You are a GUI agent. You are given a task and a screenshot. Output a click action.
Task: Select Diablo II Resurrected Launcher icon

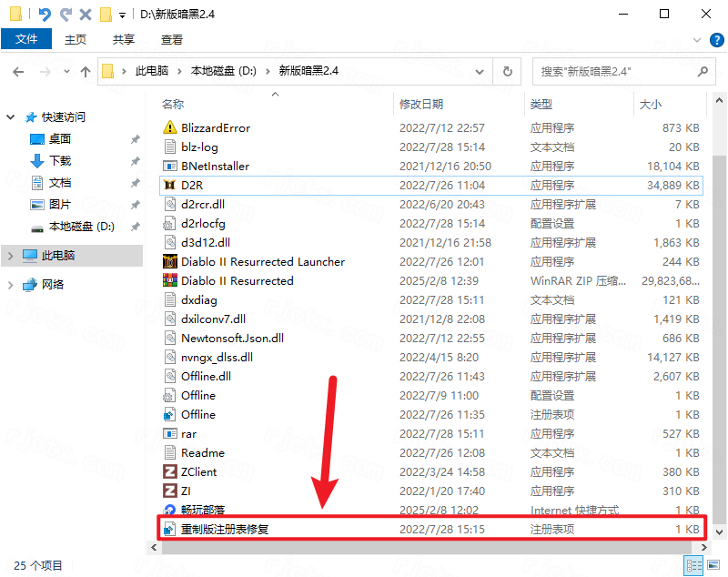(x=170, y=261)
